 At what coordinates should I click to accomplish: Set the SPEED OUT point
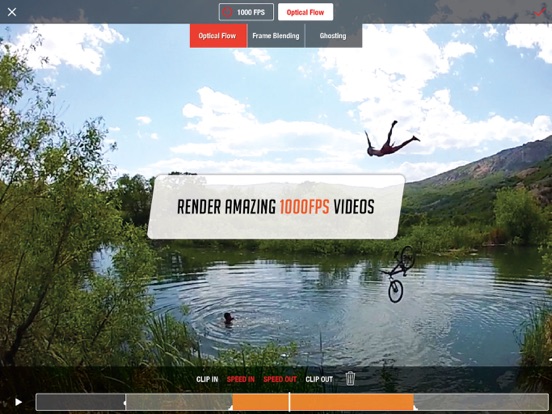coord(280,379)
